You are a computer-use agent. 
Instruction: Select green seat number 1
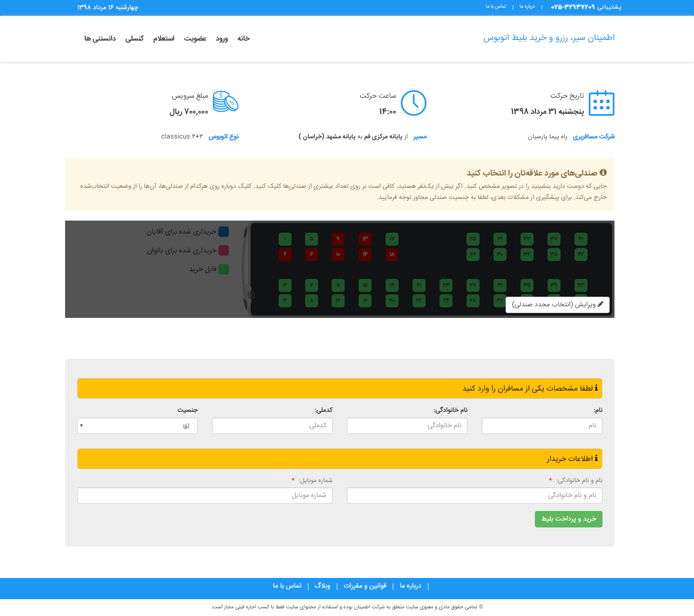point(285,239)
